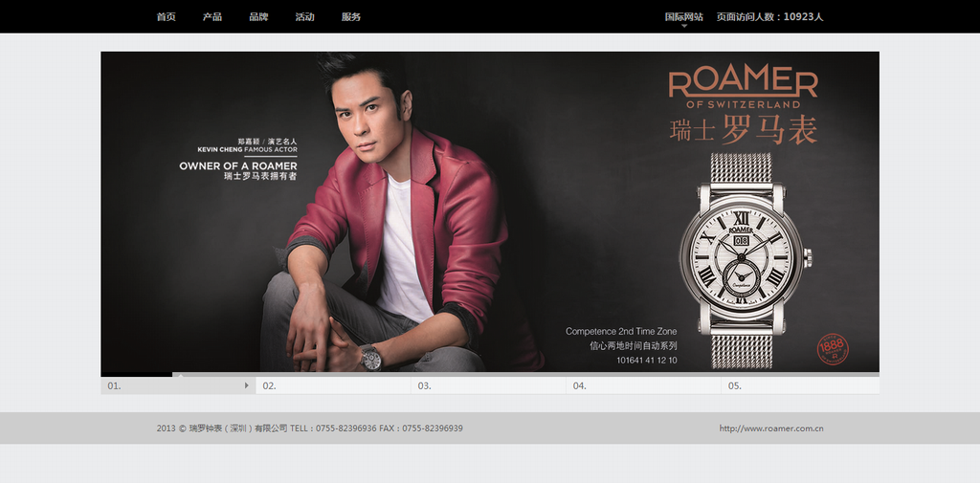
Task: Click the large silver mesh-band watch image
Action: tap(742, 260)
